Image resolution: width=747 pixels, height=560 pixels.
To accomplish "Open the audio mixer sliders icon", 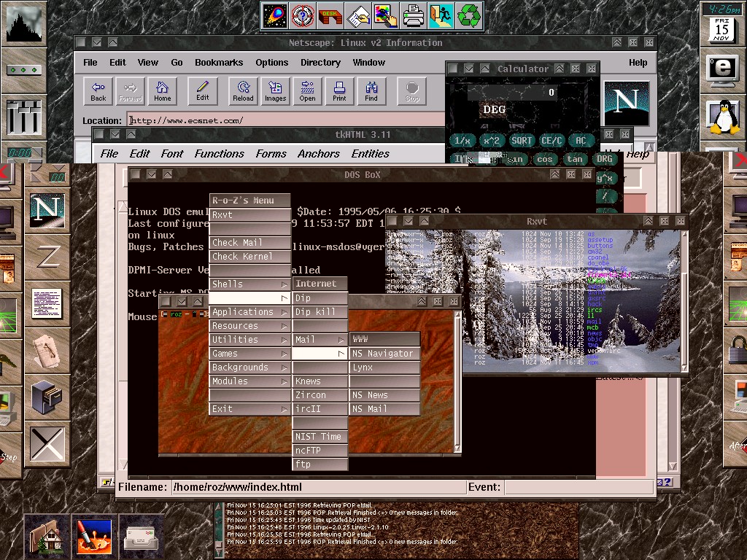I will click(23, 117).
